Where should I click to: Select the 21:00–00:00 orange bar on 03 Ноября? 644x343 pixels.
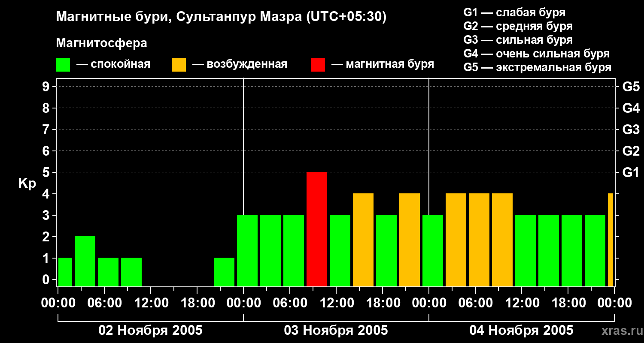(x=410, y=240)
